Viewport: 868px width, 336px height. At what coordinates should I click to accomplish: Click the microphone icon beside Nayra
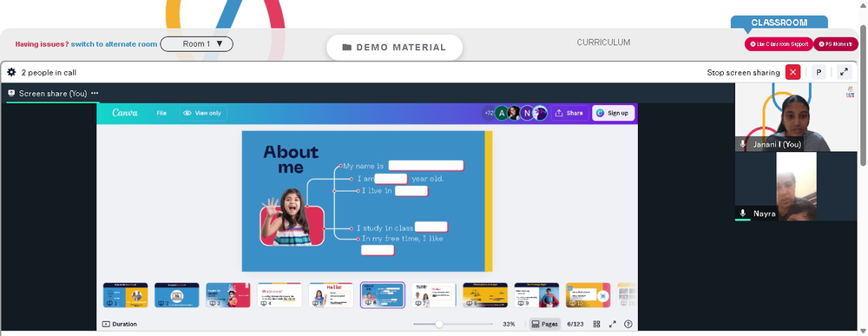click(x=743, y=213)
